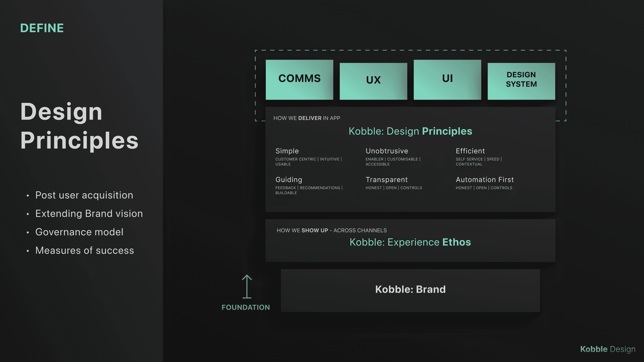The image size is (644, 362).
Task: Select the UX green tile
Action: pos(373,81)
